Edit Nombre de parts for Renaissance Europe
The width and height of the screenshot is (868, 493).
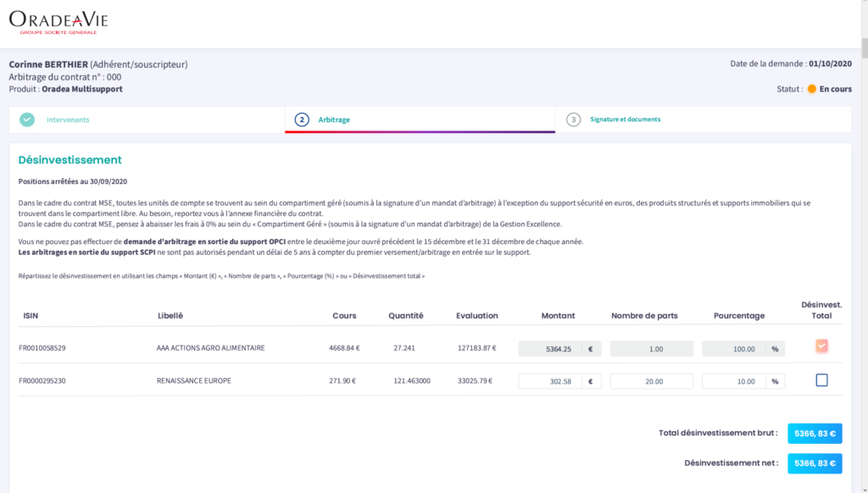(651, 381)
